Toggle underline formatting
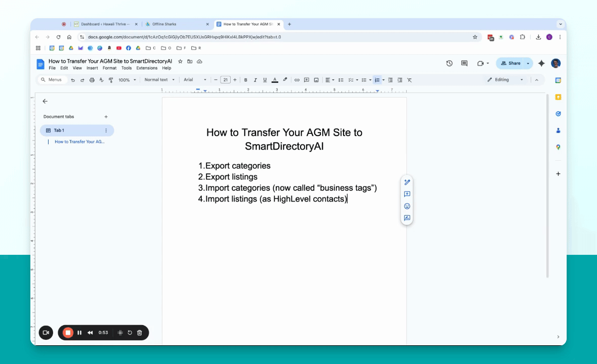This screenshot has height=364, width=597. tap(265, 80)
